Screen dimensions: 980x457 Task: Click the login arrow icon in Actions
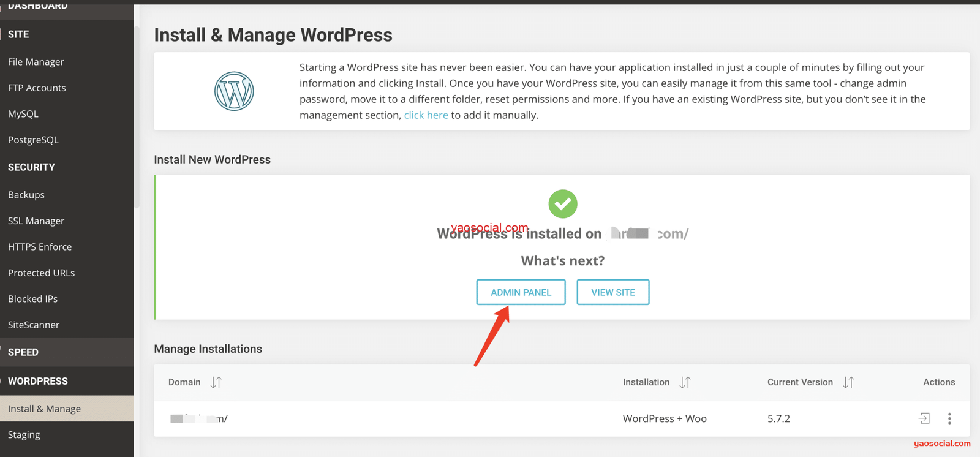pyautogui.click(x=924, y=418)
